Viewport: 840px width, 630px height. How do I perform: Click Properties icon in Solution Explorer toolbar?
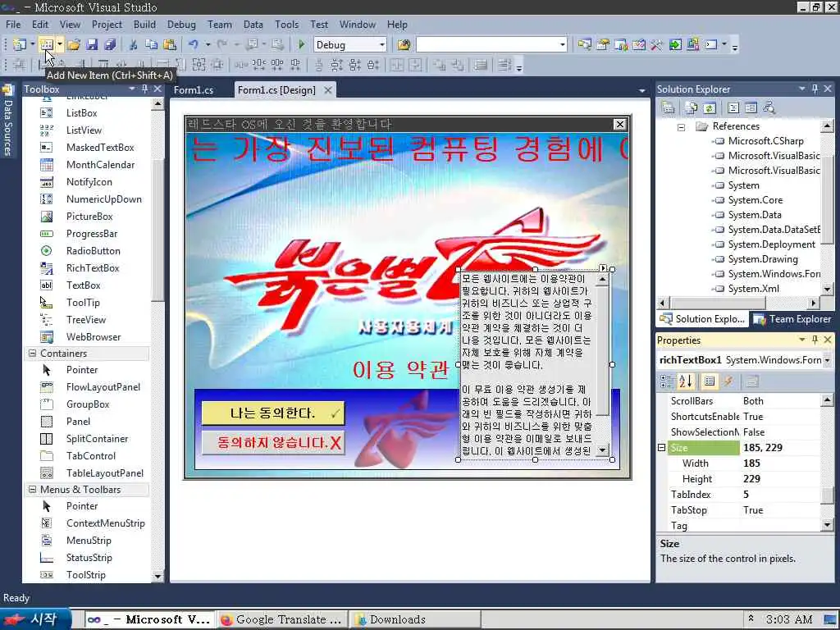pyautogui.click(x=668, y=107)
